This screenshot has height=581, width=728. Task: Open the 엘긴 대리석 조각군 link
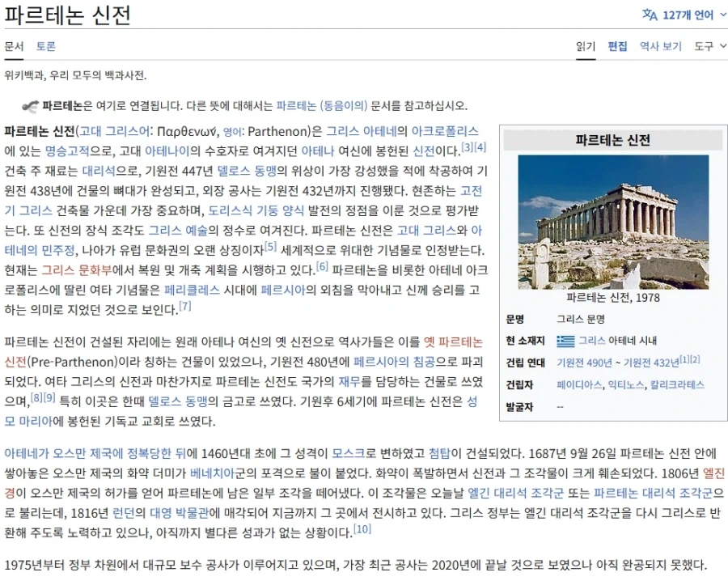pyautogui.click(x=516, y=493)
